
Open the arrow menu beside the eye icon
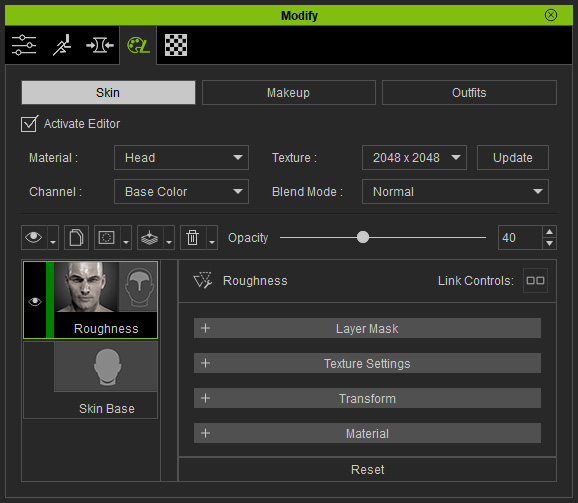(53, 238)
